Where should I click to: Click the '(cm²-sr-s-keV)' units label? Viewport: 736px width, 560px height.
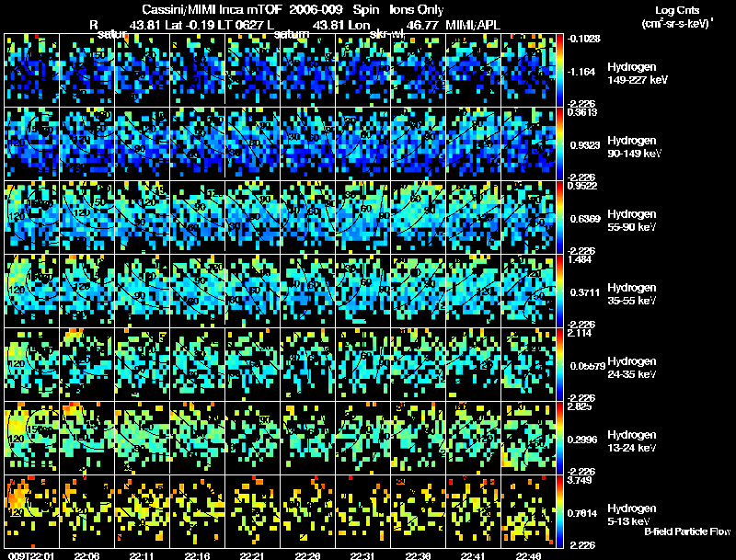click(678, 24)
